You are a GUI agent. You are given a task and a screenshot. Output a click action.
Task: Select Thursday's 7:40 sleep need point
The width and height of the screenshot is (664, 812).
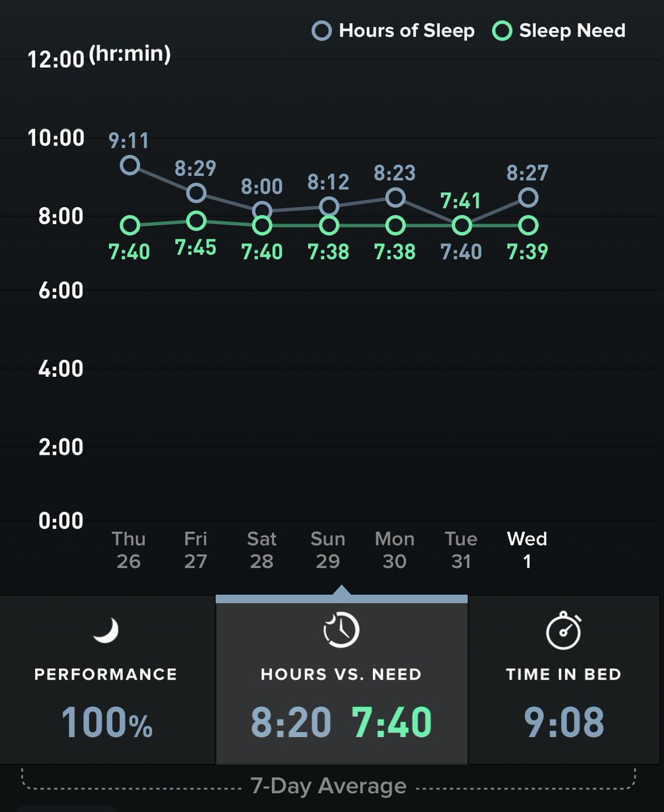(130, 225)
